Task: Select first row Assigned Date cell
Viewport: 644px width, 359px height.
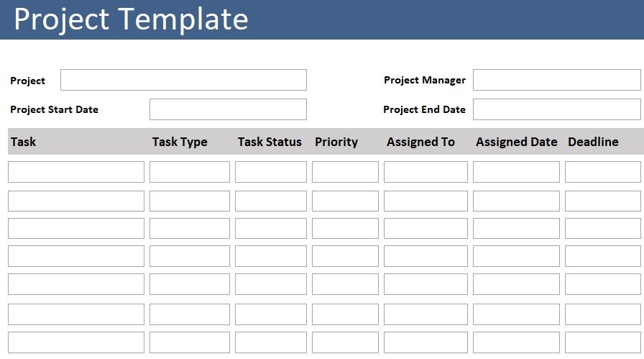Action: [516, 172]
